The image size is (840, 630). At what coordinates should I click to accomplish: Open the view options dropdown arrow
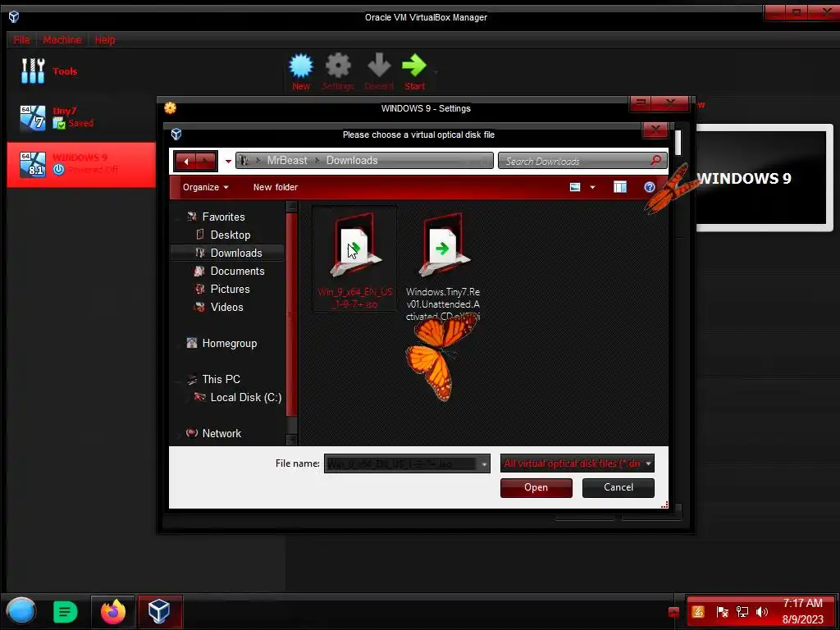[x=592, y=187]
